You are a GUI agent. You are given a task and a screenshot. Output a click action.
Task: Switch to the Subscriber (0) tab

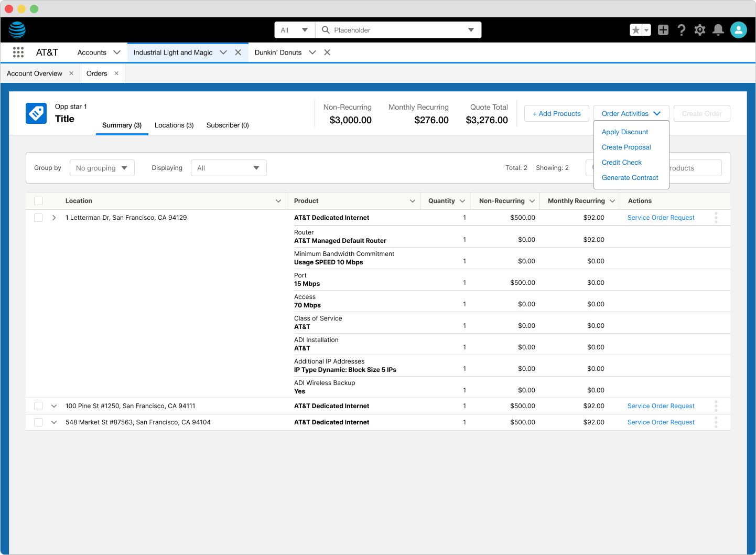[x=228, y=125]
